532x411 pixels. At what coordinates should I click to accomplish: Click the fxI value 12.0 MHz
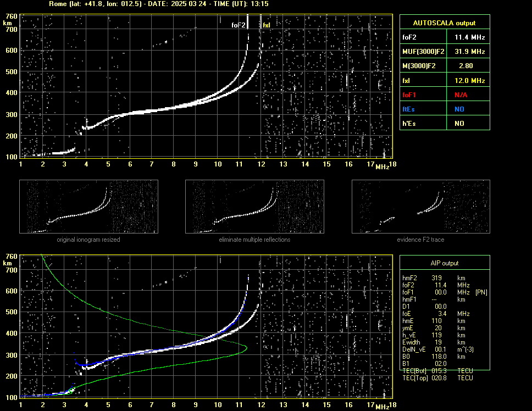click(x=469, y=80)
